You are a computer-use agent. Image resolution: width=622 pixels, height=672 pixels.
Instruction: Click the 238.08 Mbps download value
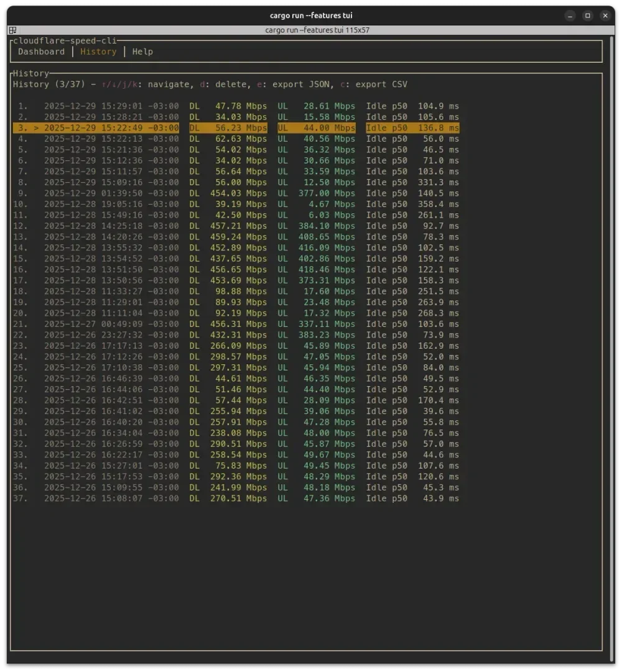pos(238,433)
